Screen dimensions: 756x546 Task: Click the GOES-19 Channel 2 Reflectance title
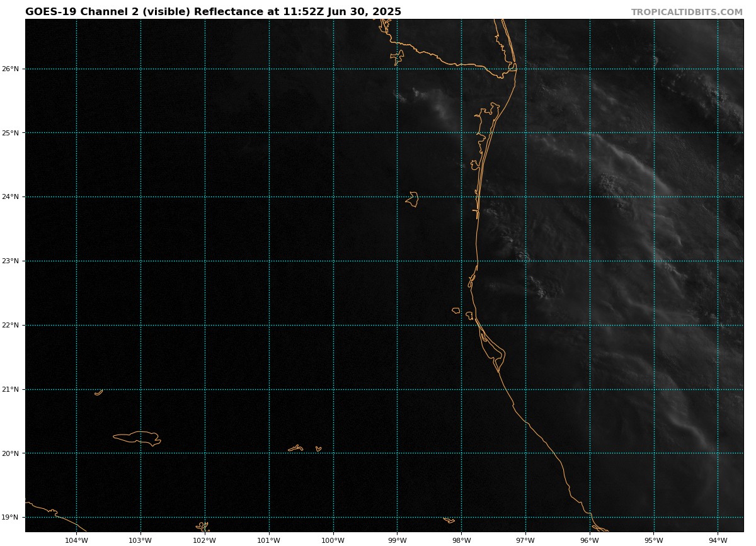[x=213, y=12]
